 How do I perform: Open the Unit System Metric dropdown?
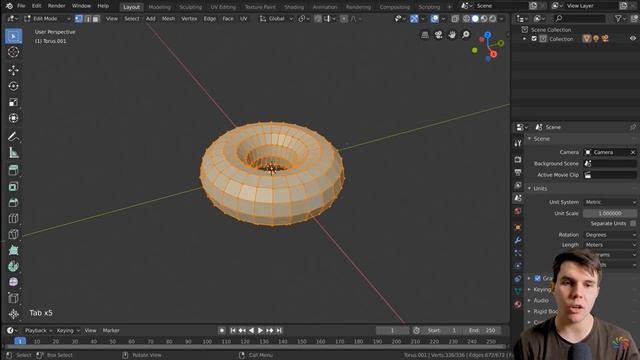[610, 202]
